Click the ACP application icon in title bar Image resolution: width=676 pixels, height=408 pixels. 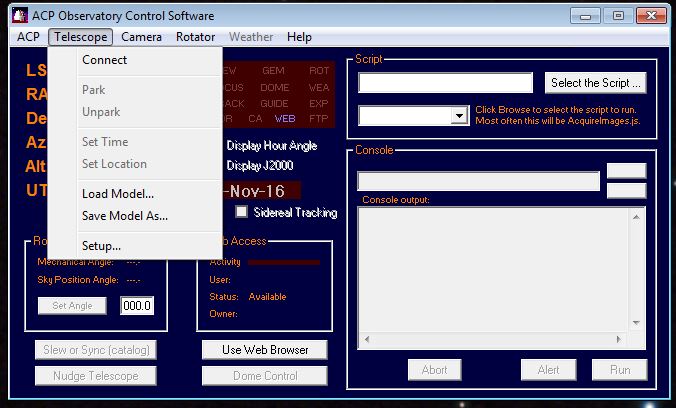tap(16, 15)
